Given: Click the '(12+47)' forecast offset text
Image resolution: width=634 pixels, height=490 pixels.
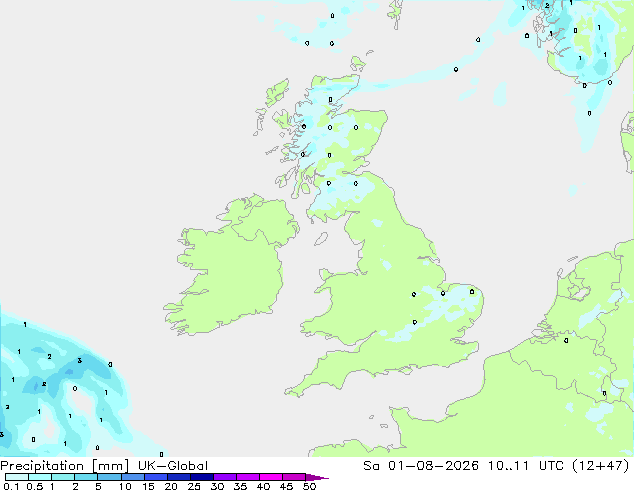Looking at the screenshot, I should point(601,466).
